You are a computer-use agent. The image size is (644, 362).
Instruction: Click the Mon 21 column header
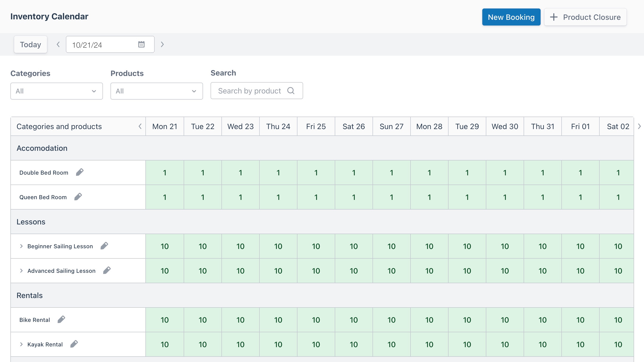pos(165,126)
